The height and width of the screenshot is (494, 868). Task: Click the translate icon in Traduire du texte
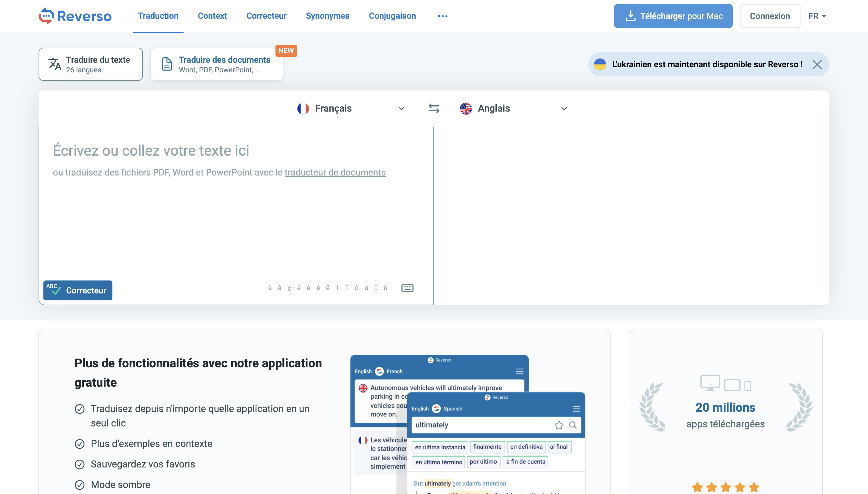pyautogui.click(x=55, y=64)
